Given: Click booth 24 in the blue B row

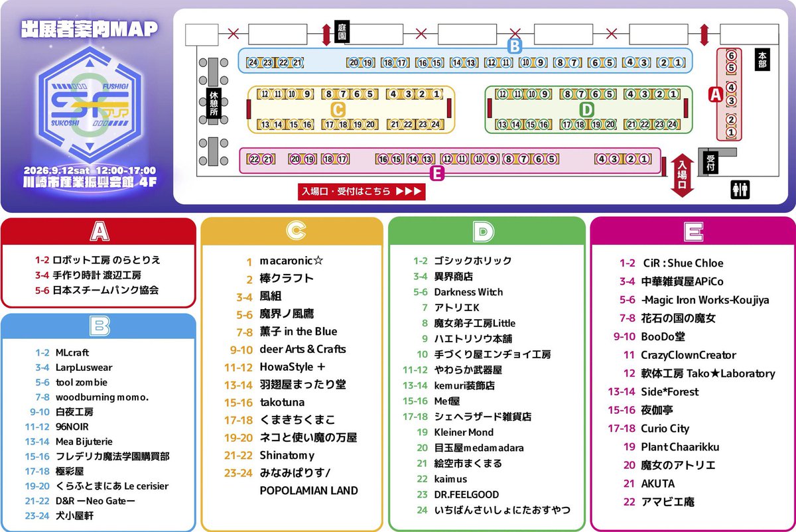Looking at the screenshot, I should coord(253,62).
